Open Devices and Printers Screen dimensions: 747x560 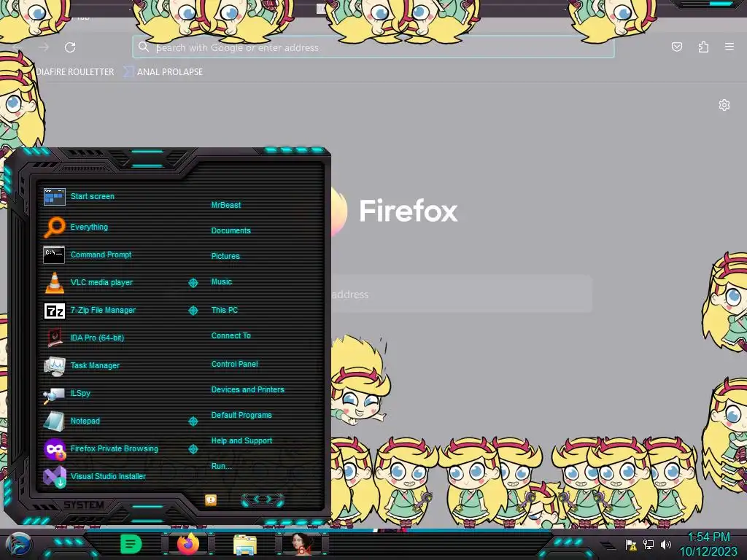(247, 389)
